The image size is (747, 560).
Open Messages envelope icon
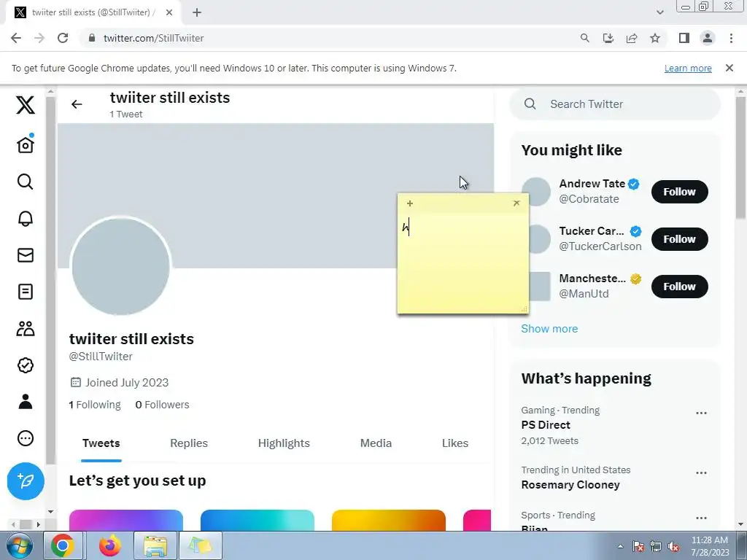tap(26, 255)
